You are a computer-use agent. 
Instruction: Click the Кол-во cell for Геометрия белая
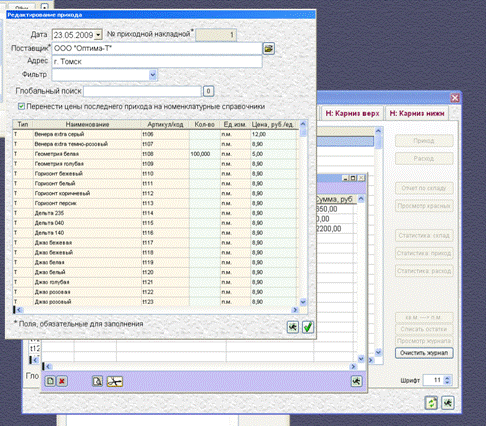(205, 154)
